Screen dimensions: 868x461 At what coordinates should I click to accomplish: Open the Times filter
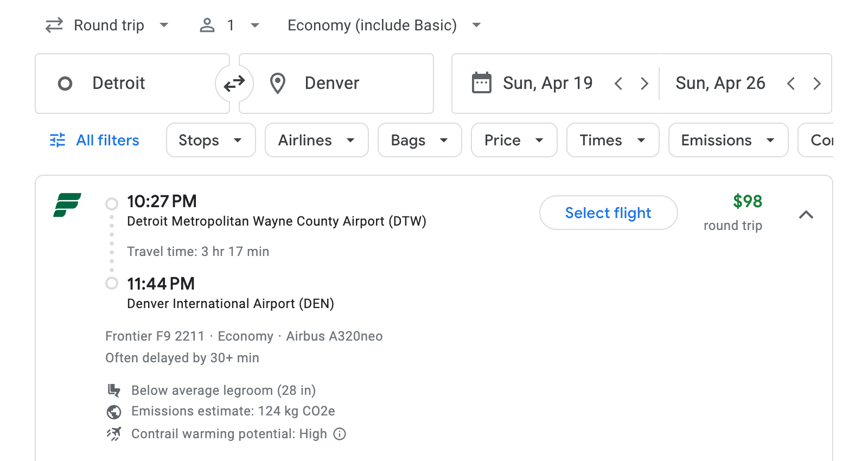tap(612, 140)
